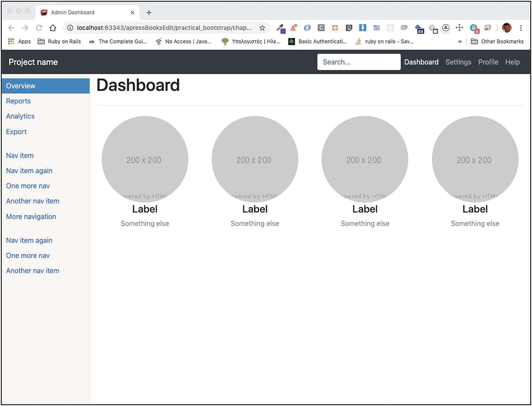
Task: Click the browser back arrow
Action: [x=11, y=28]
